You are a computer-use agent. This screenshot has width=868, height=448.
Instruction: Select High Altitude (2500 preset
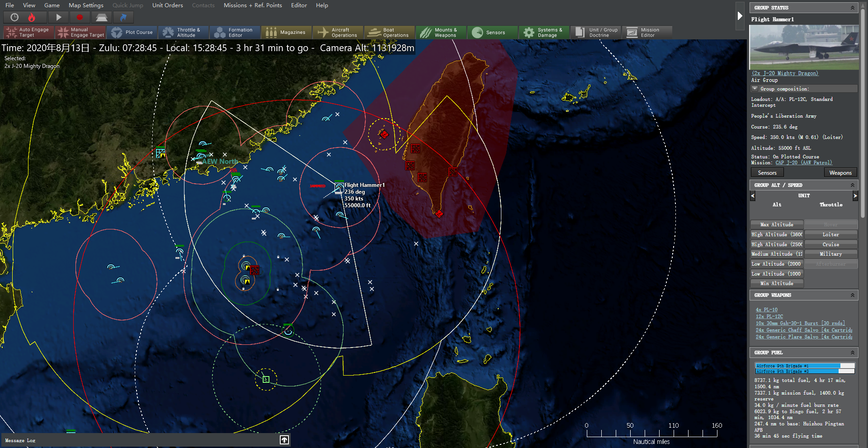(777, 244)
